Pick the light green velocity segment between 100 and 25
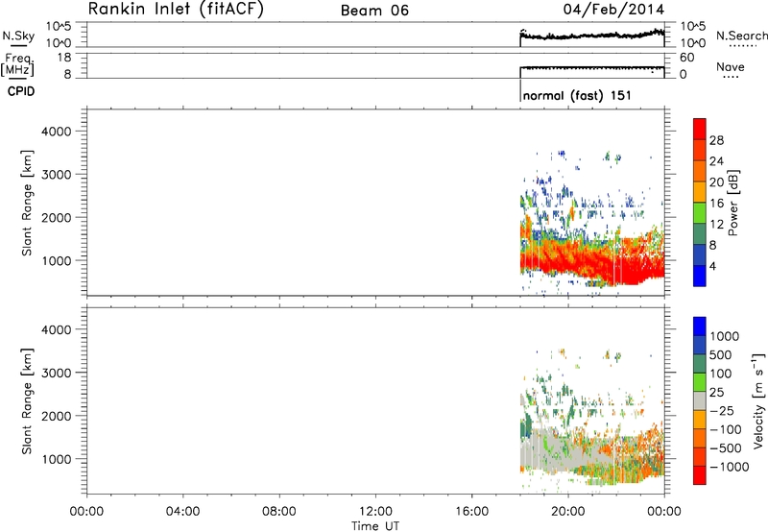The image size is (768, 532). (700, 382)
